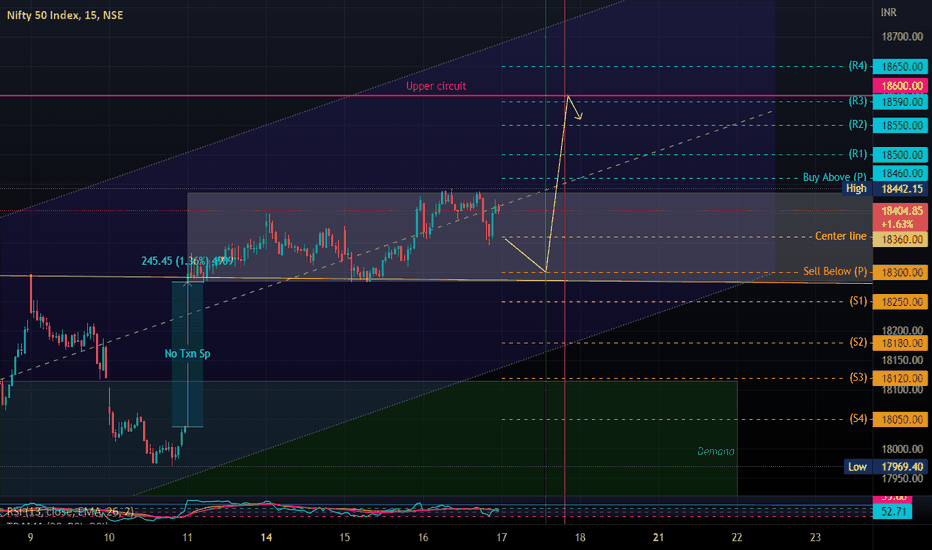This screenshot has width=932, height=550.
Task: Click the 18120.00 S3 price label
Action: pyautogui.click(x=900, y=378)
